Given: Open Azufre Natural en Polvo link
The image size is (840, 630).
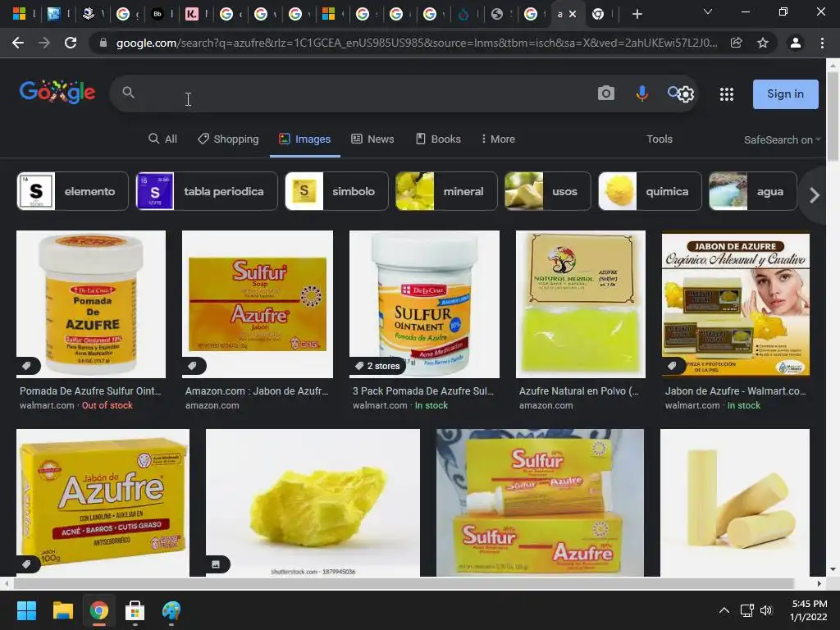Looking at the screenshot, I should [578, 391].
